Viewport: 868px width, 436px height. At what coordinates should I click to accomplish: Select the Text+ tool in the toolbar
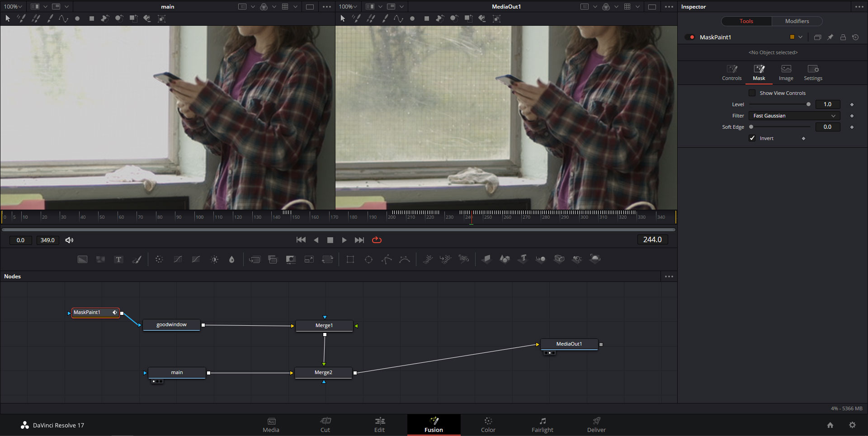pos(118,259)
